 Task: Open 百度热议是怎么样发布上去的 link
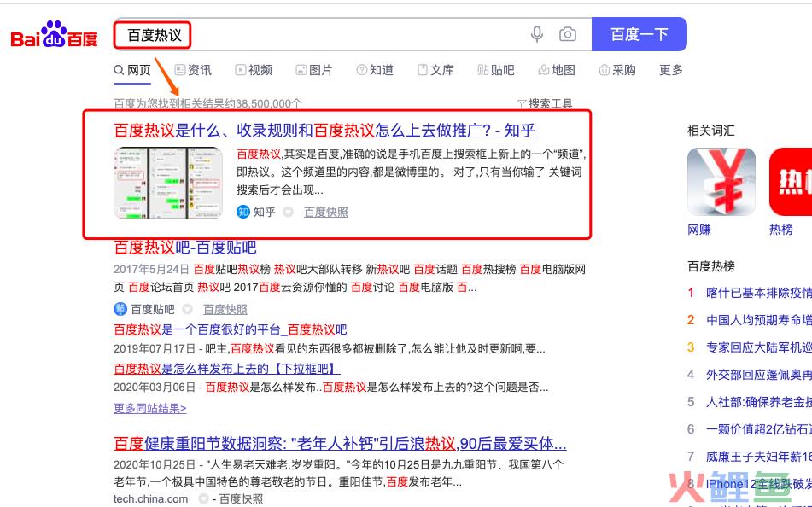tap(227, 369)
